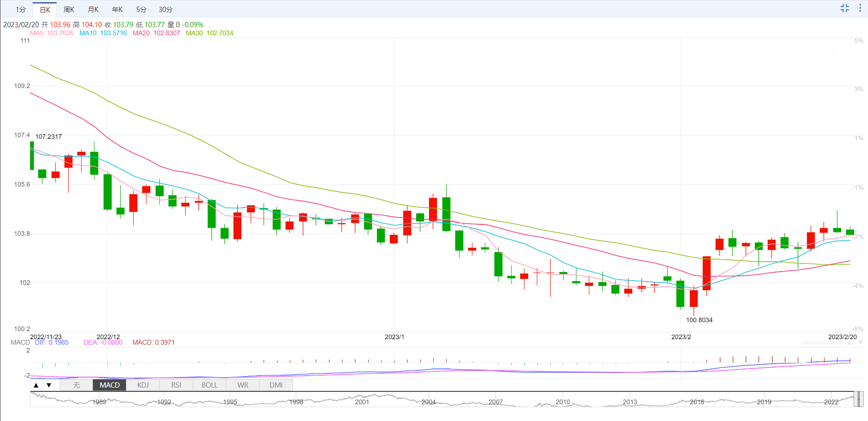Open the three-dot more options menu
Viewport: 868px width, 421px height.
[x=860, y=8]
